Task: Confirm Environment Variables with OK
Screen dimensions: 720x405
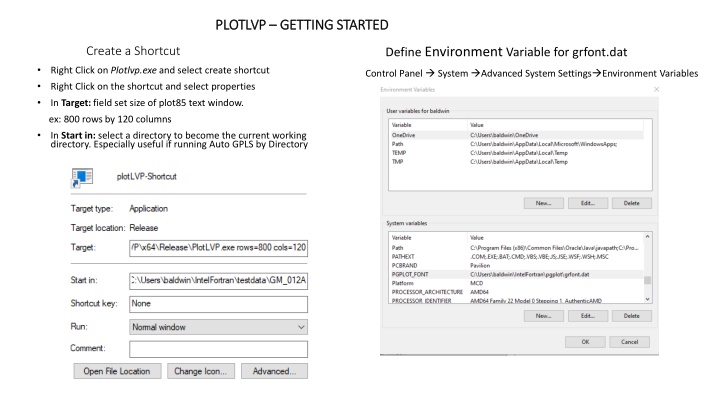Action: tap(585, 342)
